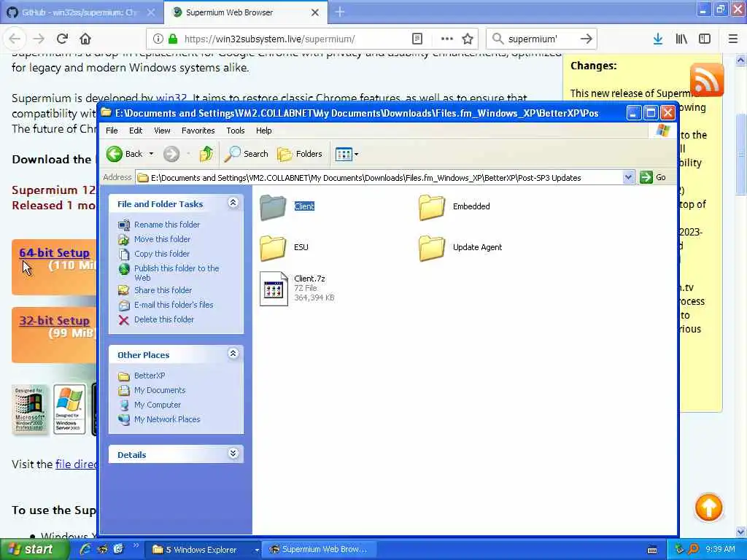
Task: Open the Edit menu in Explorer
Action: [136, 131]
